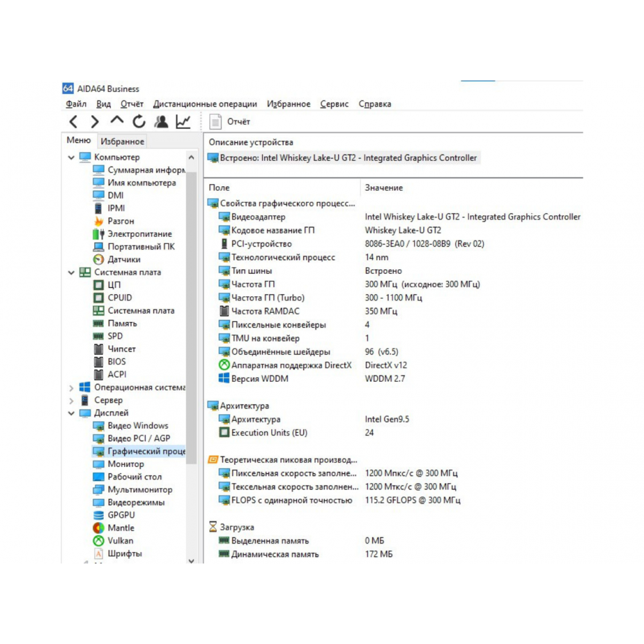The height and width of the screenshot is (644, 644).
Task: Click the Видео Windows monitor icon
Action: click(x=99, y=426)
